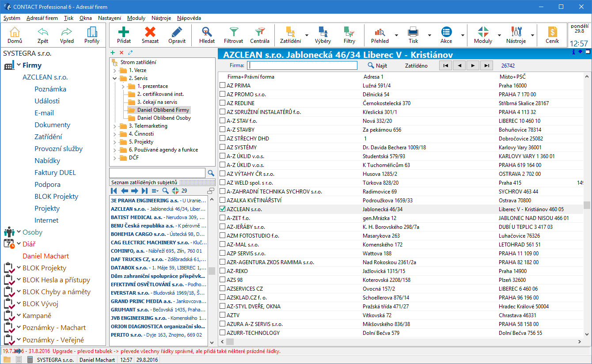Open the Nastavení menu
592x364 pixels.
coord(110,18)
